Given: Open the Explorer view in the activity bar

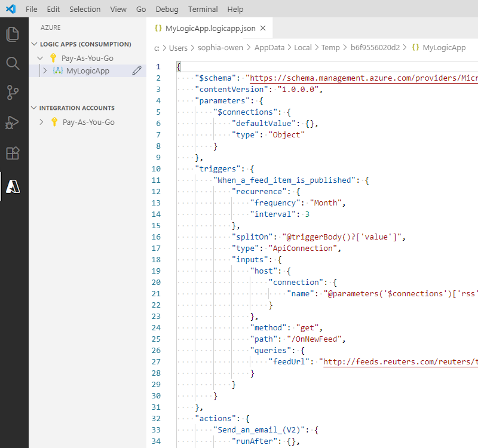Looking at the screenshot, I should pos(13,35).
